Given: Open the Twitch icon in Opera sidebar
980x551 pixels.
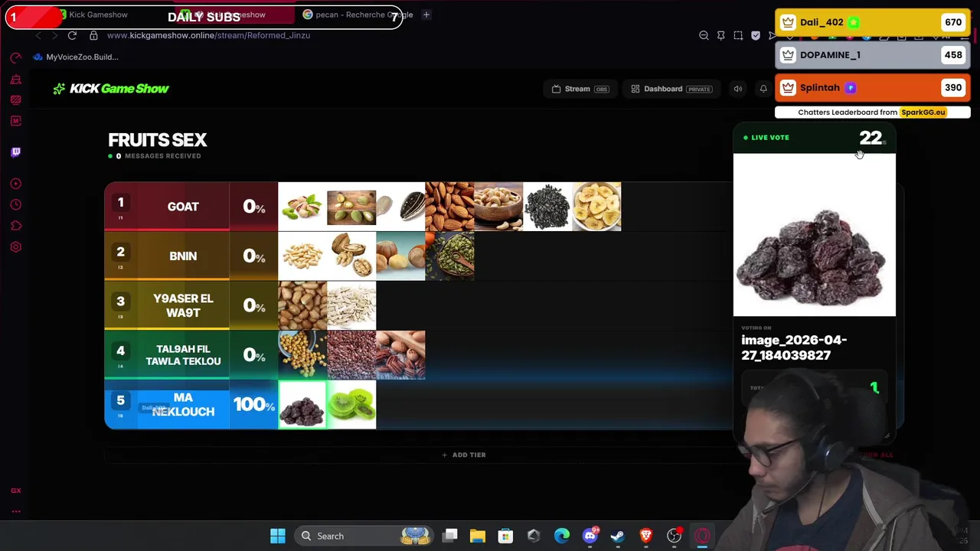Looking at the screenshot, I should coord(15,152).
